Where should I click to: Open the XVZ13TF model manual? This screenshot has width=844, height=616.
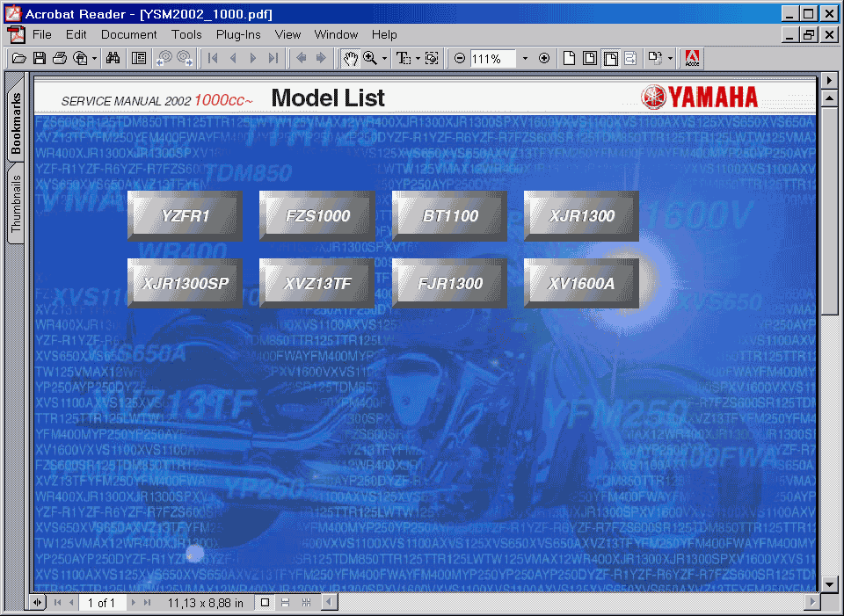[317, 283]
